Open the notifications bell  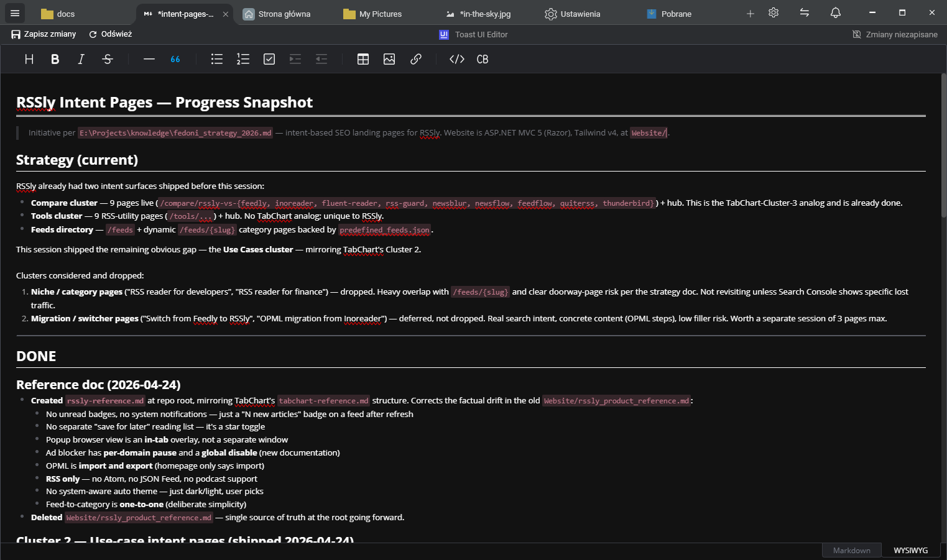tap(836, 12)
